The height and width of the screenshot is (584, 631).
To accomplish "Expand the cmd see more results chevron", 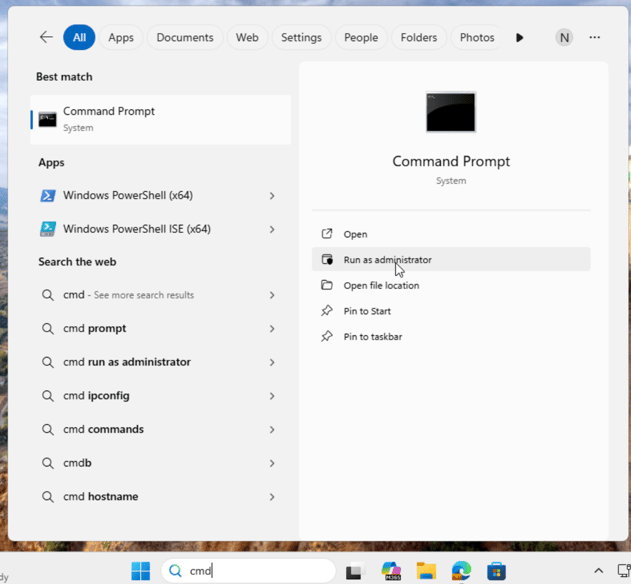I will click(272, 295).
